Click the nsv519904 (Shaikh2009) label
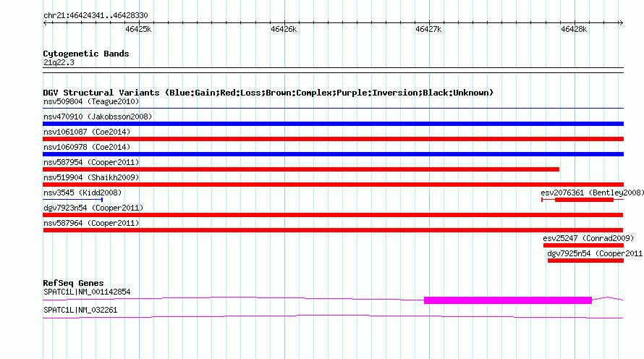The height and width of the screenshot is (359, 644). (91, 177)
